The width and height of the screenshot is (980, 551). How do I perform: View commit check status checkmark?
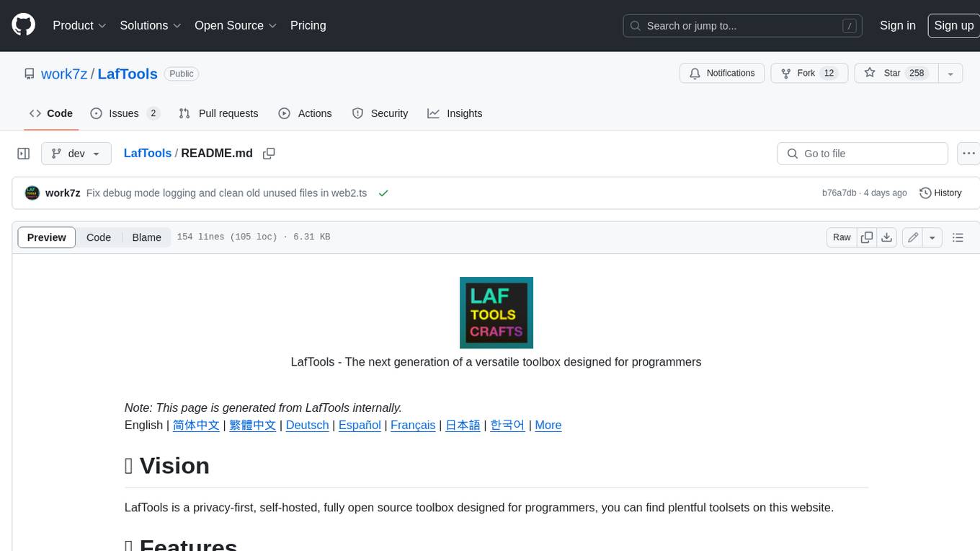point(383,193)
